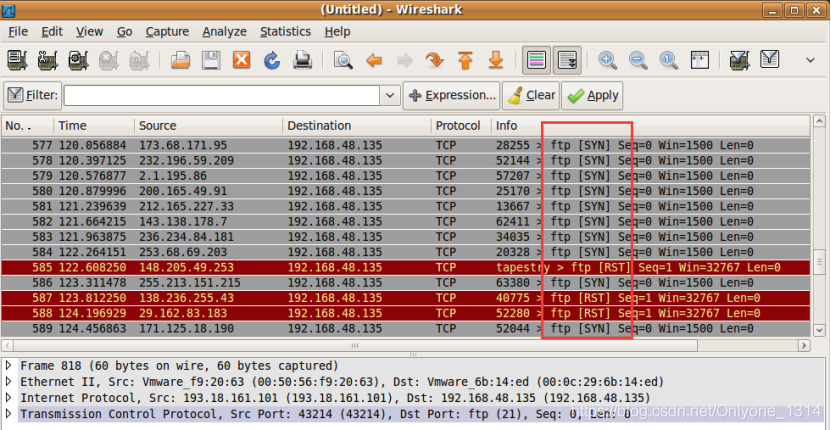
Task: Expand the Ethernet II details row
Action: pyautogui.click(x=8, y=382)
